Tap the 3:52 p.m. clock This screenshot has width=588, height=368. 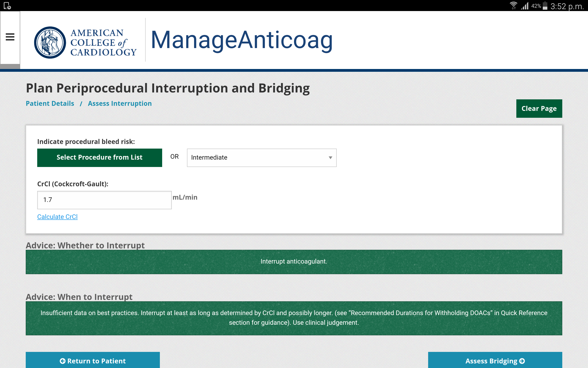coord(567,6)
